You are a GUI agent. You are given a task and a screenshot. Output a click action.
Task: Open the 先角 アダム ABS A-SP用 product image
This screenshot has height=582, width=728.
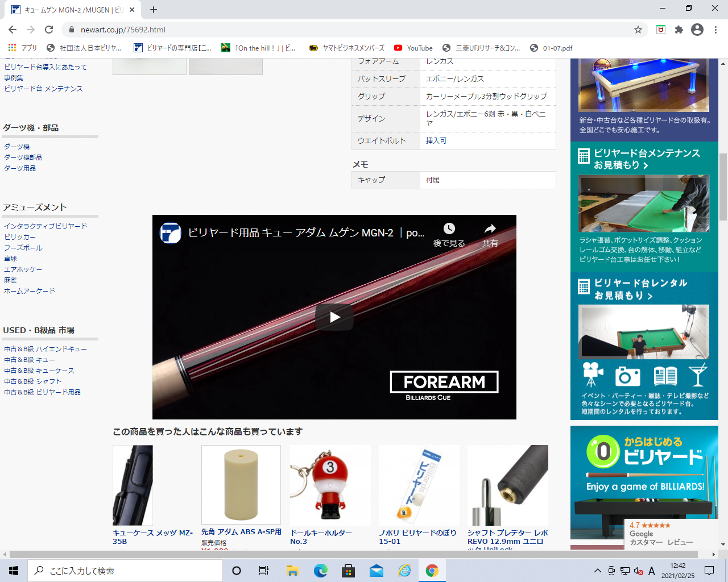(x=241, y=485)
